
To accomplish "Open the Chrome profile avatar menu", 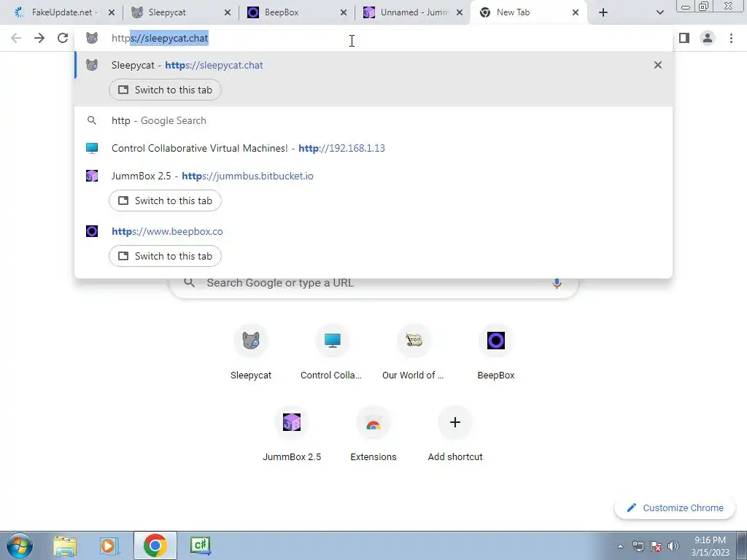I will 708,38.
